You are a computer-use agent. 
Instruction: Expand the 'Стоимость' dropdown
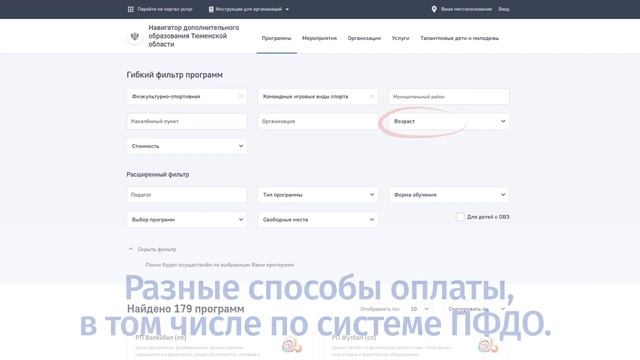[x=187, y=146]
